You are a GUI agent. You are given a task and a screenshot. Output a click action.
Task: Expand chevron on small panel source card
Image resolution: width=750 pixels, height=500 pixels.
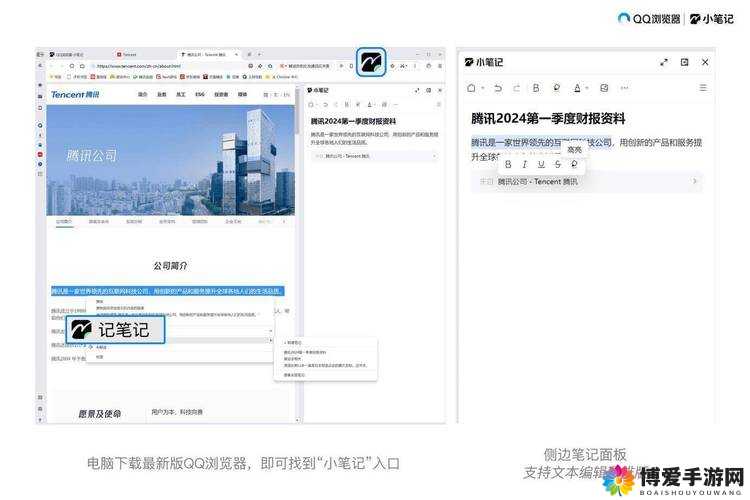[434, 156]
